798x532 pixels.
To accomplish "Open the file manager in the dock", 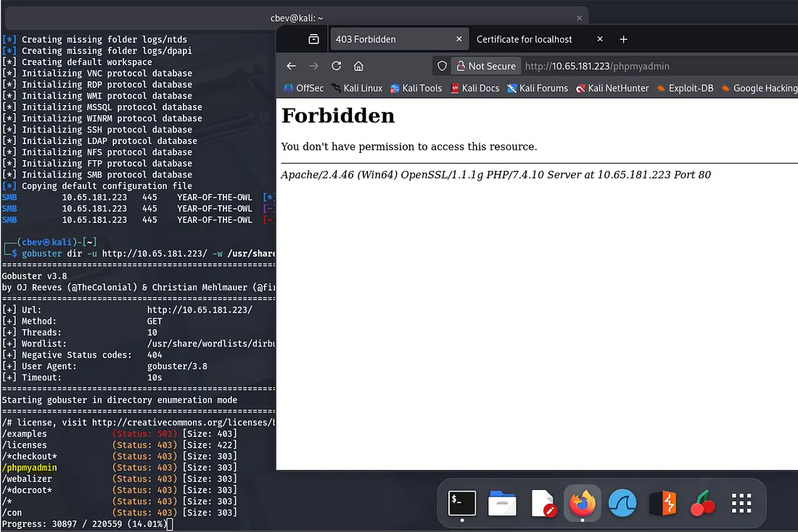I will [502, 503].
